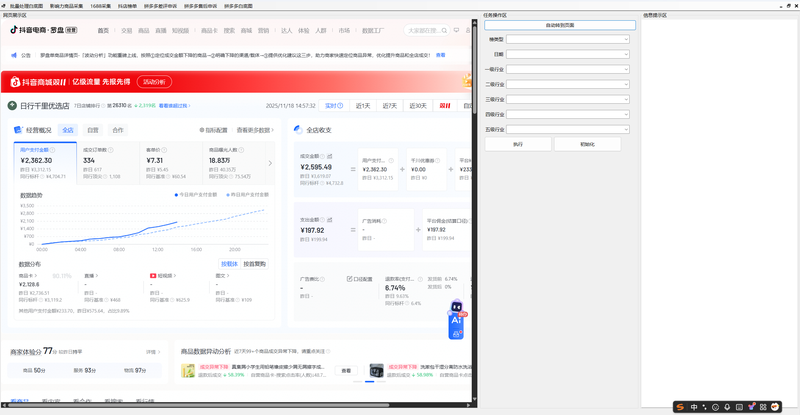Click the search magnifier icon in the header
The height and width of the screenshot is (415, 800).
coord(444,31)
